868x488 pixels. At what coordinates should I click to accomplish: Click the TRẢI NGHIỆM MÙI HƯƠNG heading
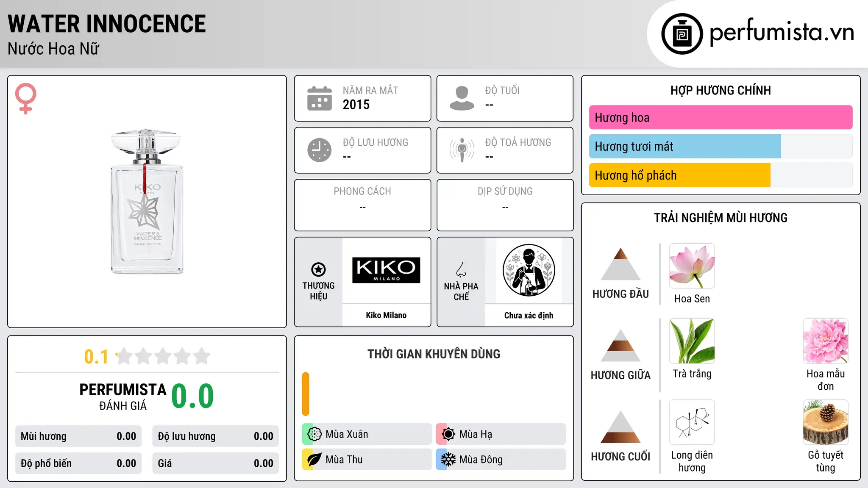pyautogui.click(x=721, y=218)
